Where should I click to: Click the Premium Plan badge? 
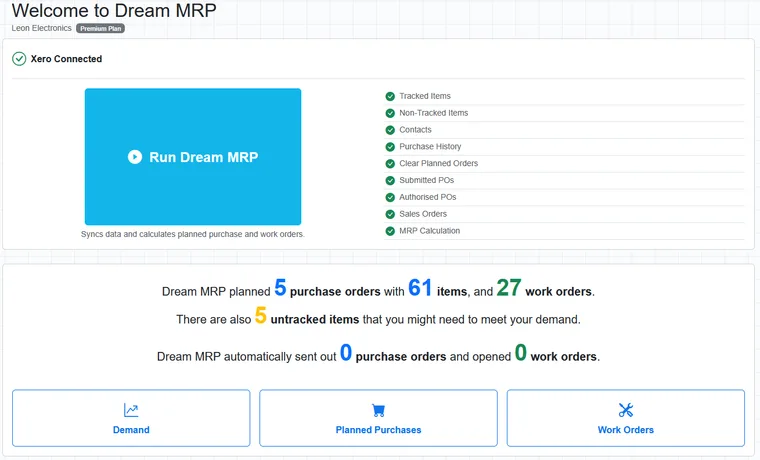click(100, 29)
